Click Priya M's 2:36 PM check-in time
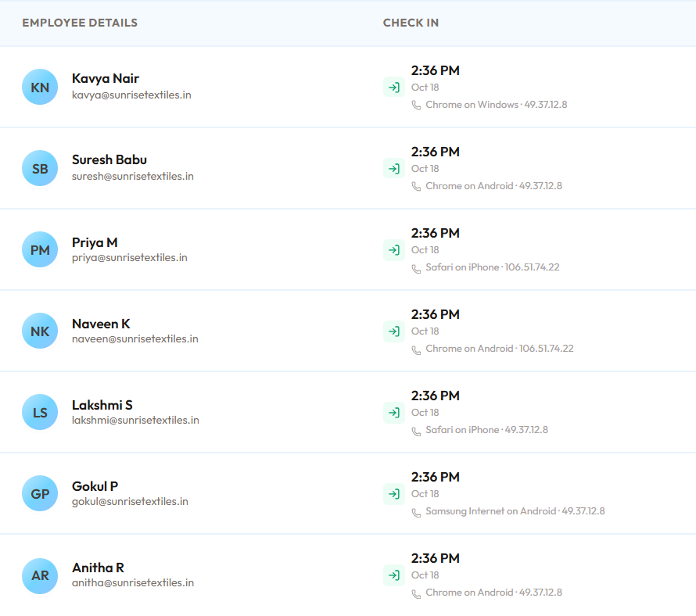The image size is (696, 616). coord(435,233)
